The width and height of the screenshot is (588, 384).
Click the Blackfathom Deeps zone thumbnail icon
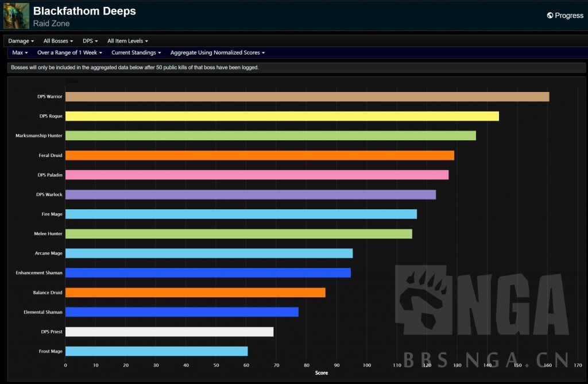pos(16,16)
